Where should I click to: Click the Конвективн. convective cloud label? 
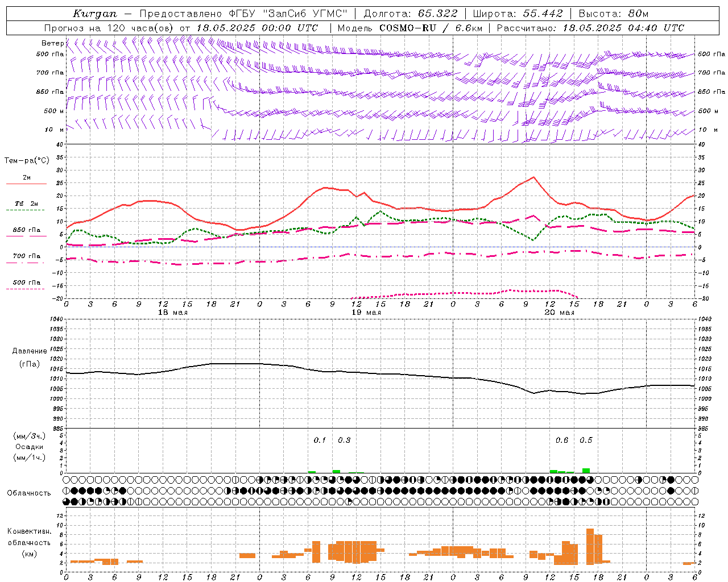click(x=30, y=531)
